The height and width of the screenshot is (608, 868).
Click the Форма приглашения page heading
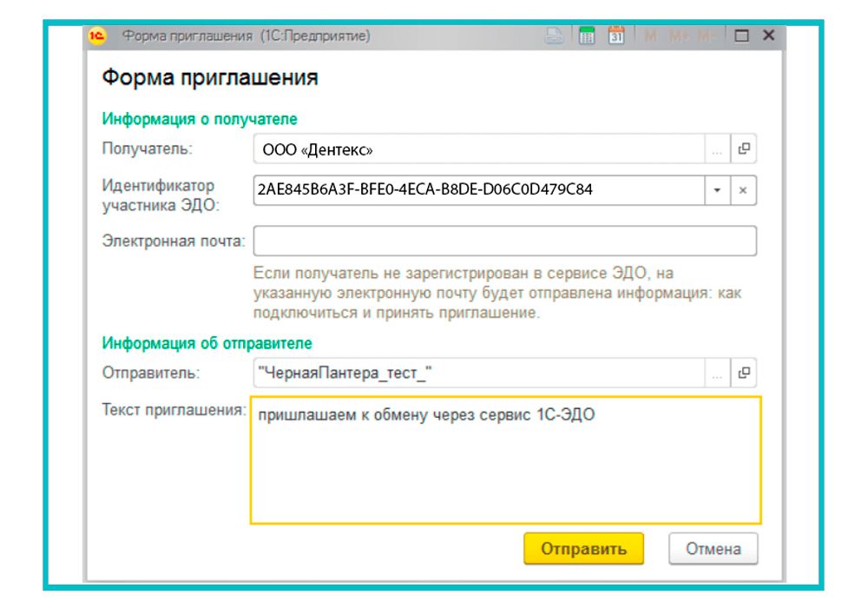click(x=210, y=77)
